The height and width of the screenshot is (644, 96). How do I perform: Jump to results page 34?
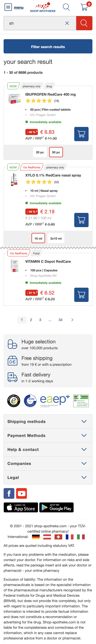pyautogui.click(x=60, y=320)
